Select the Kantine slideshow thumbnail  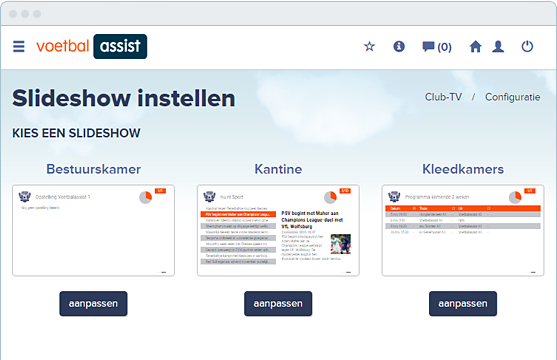pyautogui.click(x=278, y=230)
